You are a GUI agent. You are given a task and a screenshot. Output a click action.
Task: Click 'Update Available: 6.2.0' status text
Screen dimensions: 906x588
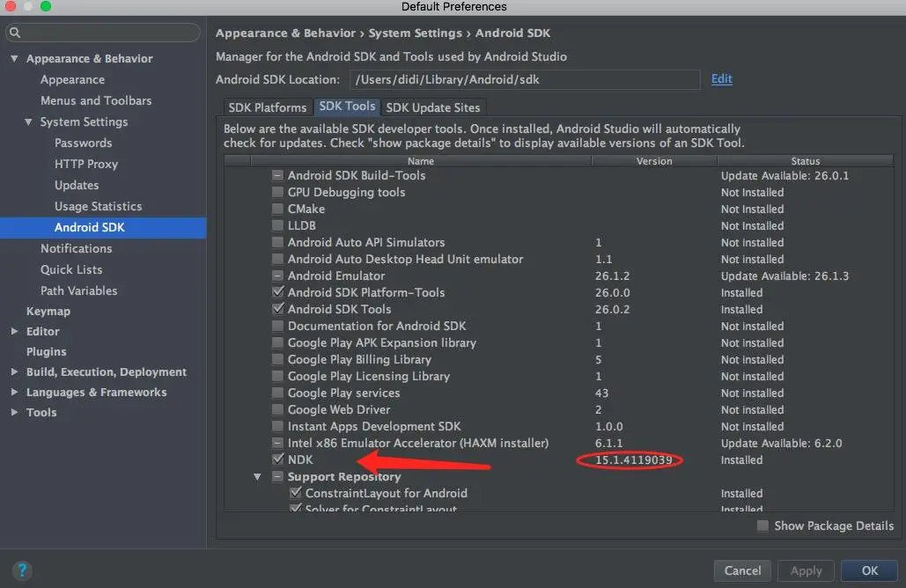tap(781, 443)
